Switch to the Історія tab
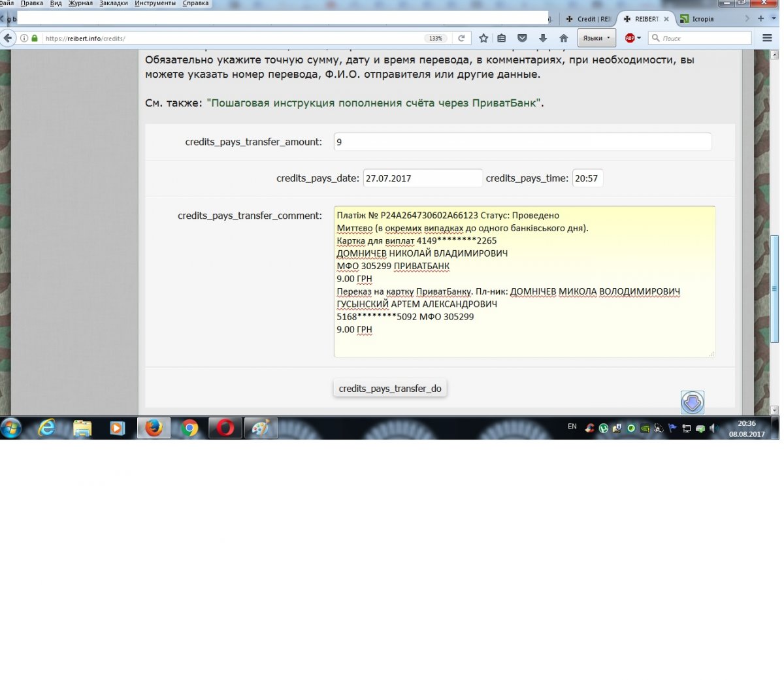Image resolution: width=784 pixels, height=680 pixels. pyautogui.click(x=703, y=19)
